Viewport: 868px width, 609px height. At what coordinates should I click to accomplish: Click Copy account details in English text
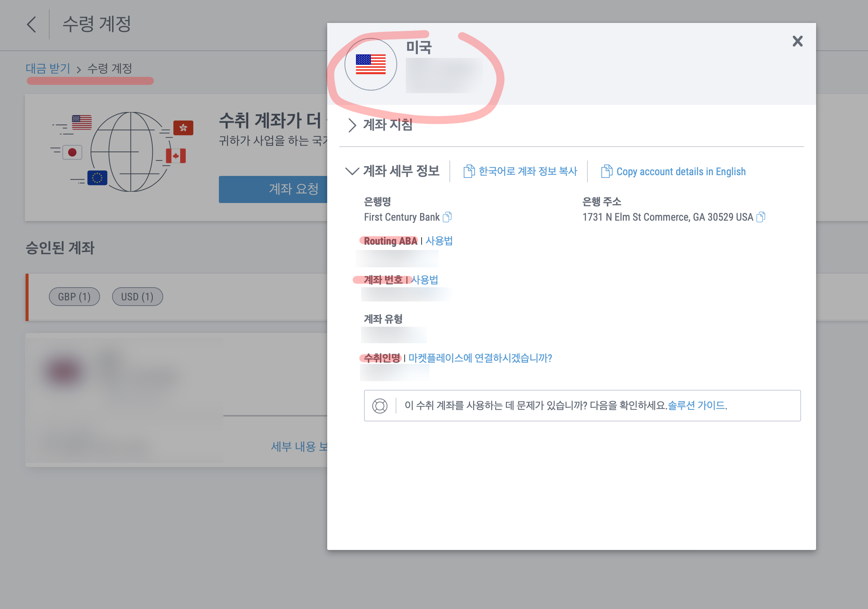(681, 171)
